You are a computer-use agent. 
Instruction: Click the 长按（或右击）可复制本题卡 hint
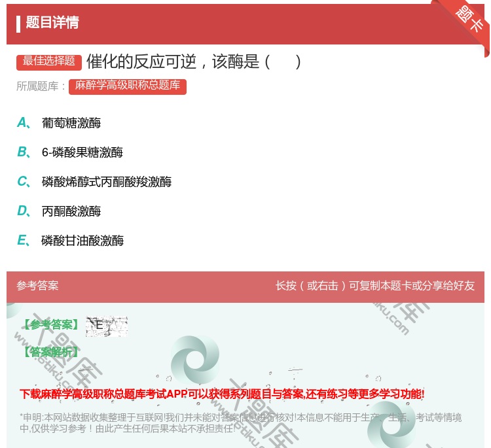click(x=375, y=286)
